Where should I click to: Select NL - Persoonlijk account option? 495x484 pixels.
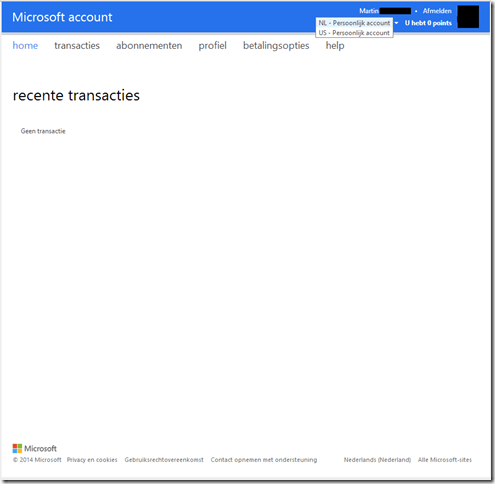(354, 23)
